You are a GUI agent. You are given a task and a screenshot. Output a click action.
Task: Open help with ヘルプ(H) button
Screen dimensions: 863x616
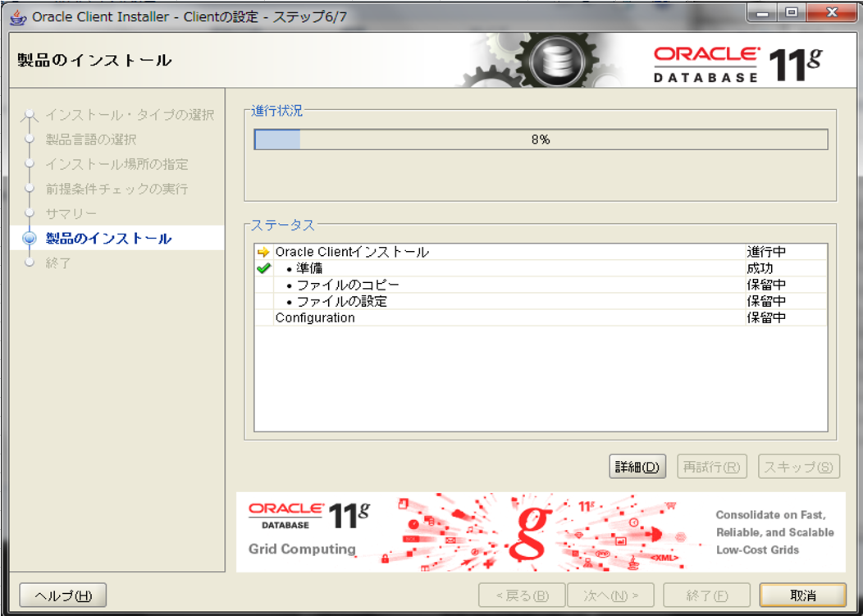click(x=62, y=595)
